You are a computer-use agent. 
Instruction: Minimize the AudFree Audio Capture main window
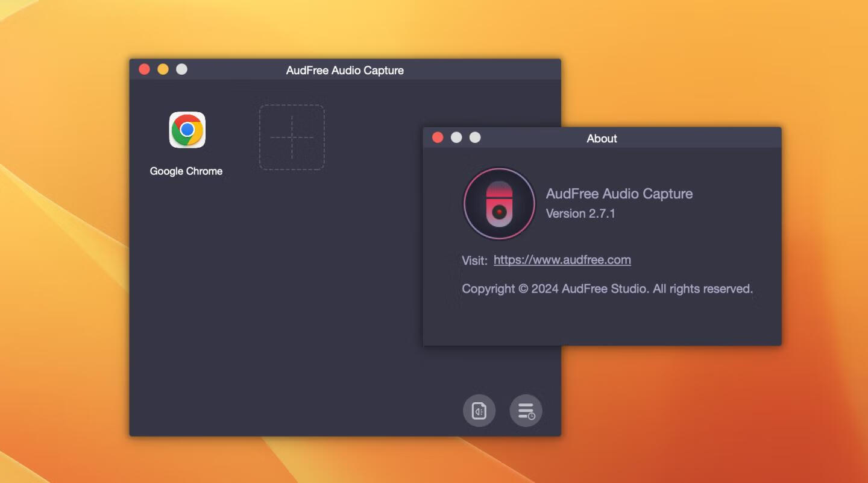[x=163, y=69]
